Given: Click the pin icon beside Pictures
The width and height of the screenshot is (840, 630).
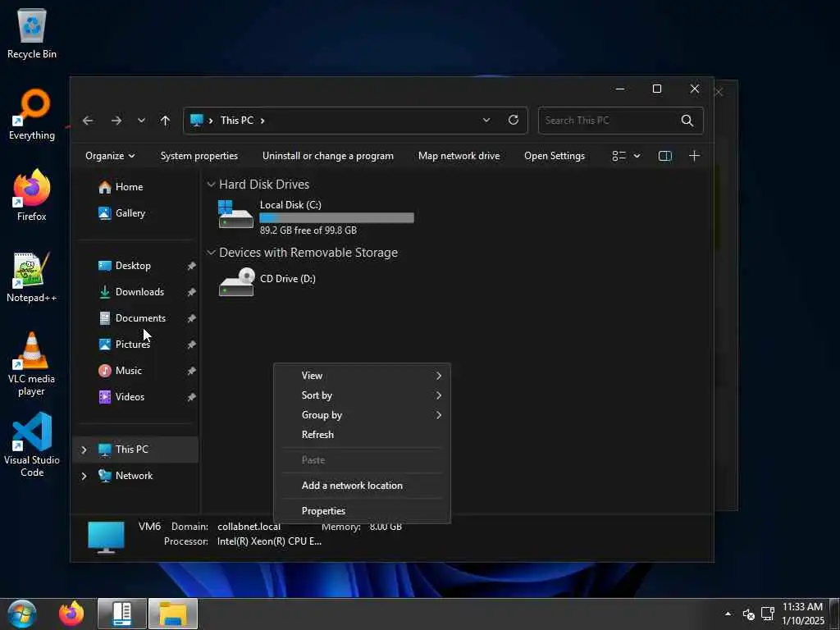Looking at the screenshot, I should pos(191,345).
